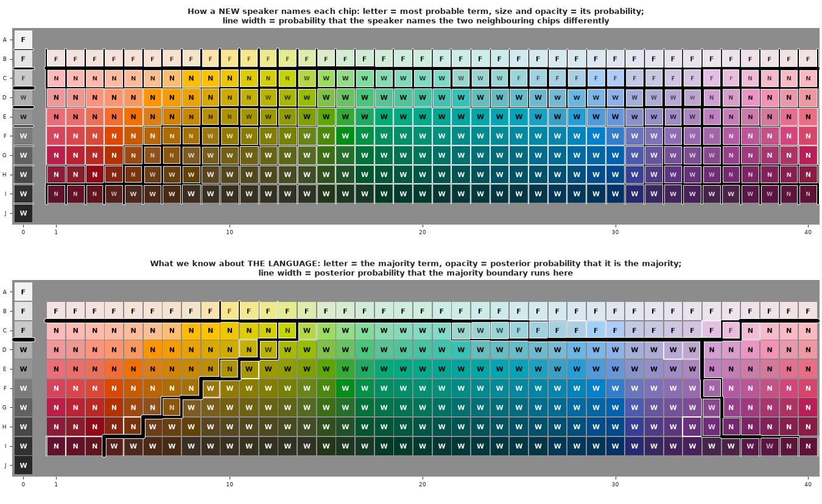Screen dimensions: 822x504
Task: Click row label 'J' on the top chart axis
Action: pyautogui.click(x=5, y=214)
